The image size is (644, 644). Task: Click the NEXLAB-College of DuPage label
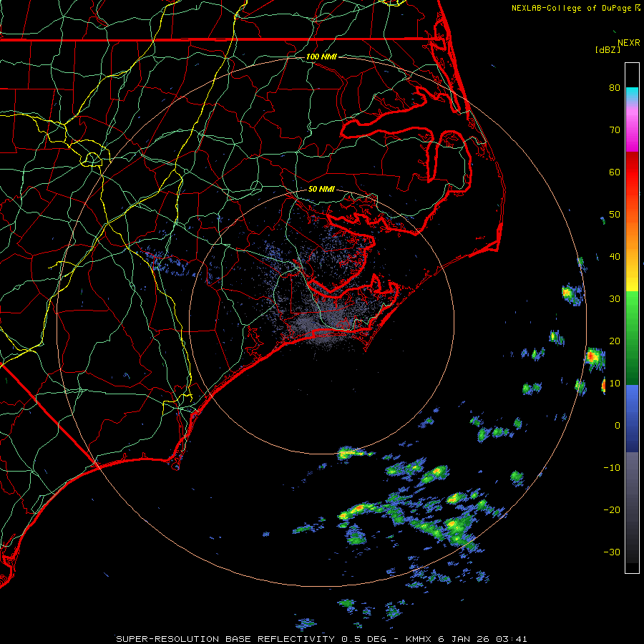(x=572, y=8)
